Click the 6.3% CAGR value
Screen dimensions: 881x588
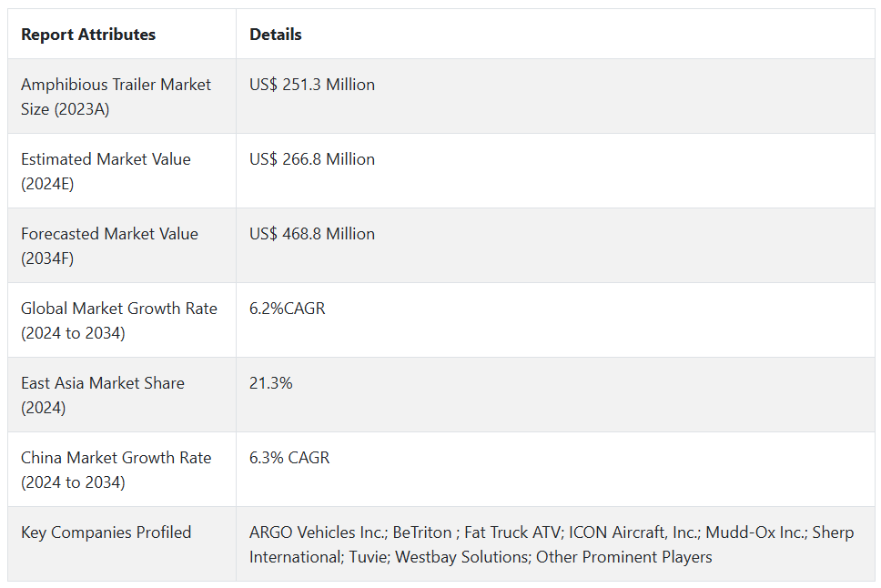pos(289,458)
